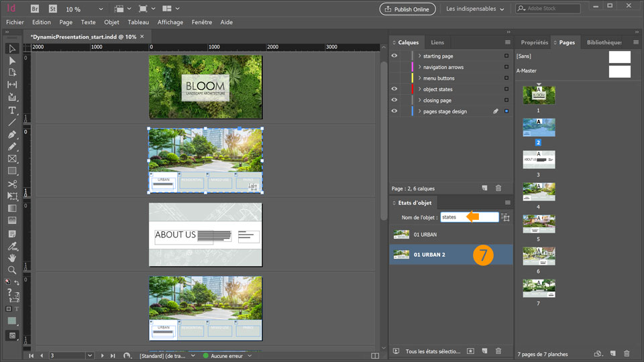Open Adobe Bridge with Br icon
644x362 pixels.
(35, 9)
